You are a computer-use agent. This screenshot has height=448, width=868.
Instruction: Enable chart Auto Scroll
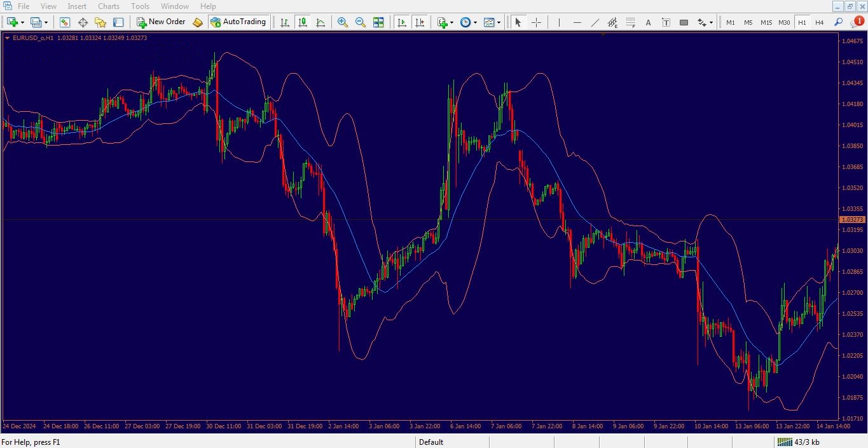(401, 22)
